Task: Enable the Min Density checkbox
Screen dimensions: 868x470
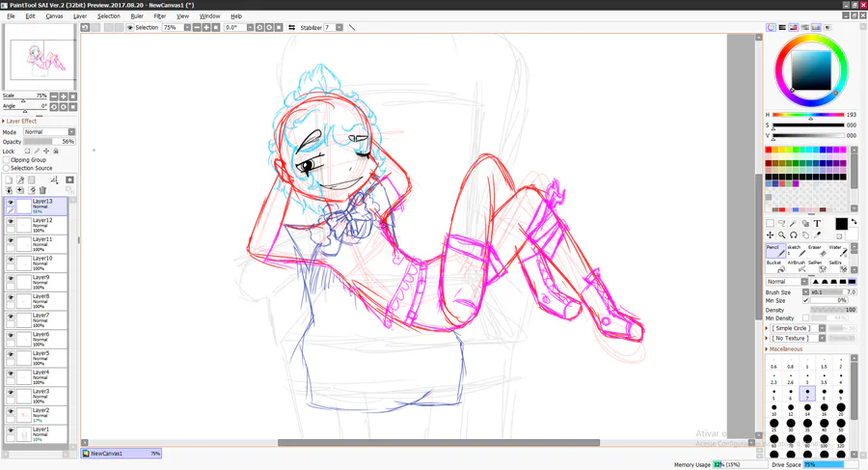Action: [x=805, y=318]
